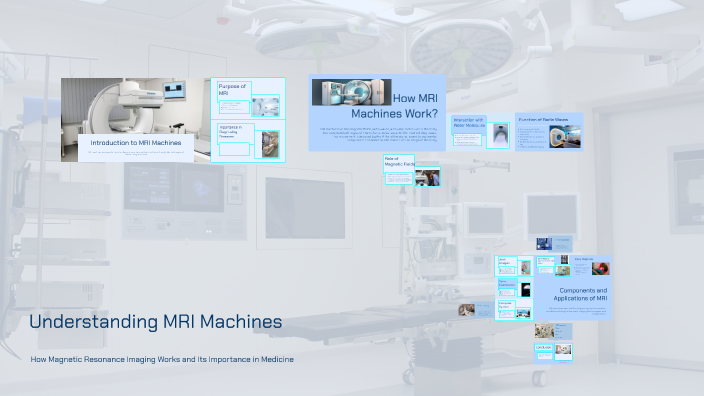Image resolution: width=704 pixels, height=396 pixels.
Task: Click the red-toned photo in 'Components and Applications'
Action: pyautogui.click(x=600, y=268)
